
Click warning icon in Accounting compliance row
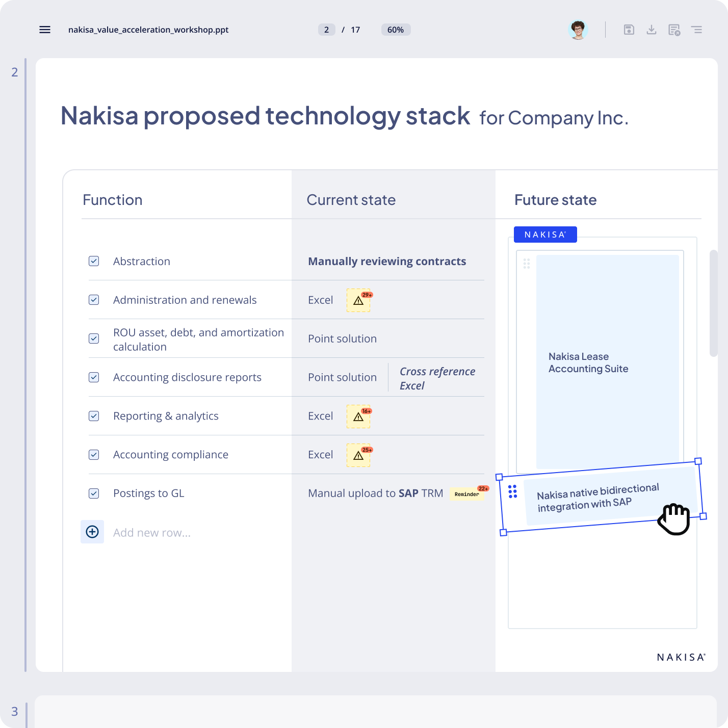[358, 455]
